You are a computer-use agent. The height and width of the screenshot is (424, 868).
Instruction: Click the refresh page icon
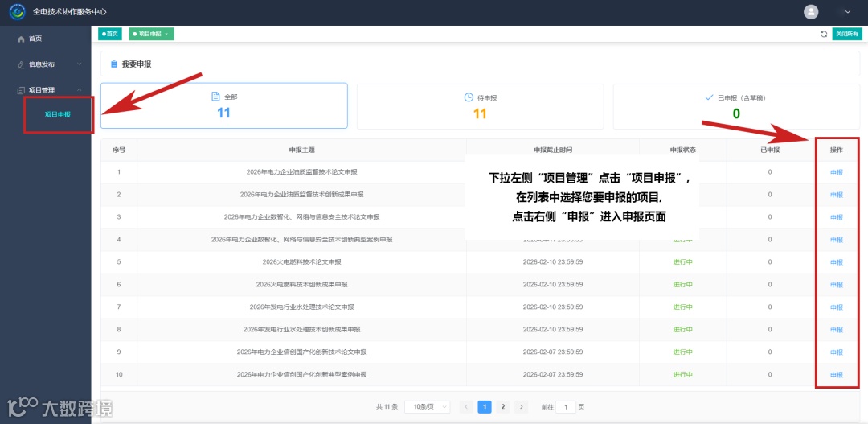pyautogui.click(x=824, y=34)
